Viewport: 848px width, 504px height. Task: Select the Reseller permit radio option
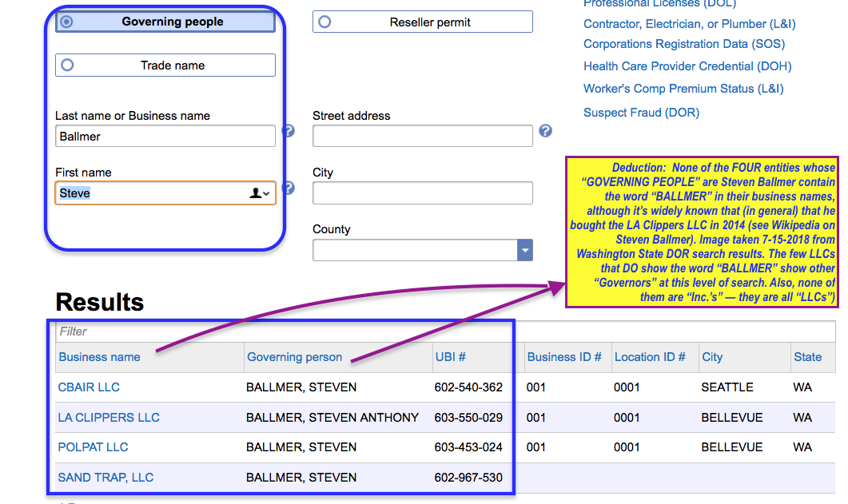click(x=324, y=22)
